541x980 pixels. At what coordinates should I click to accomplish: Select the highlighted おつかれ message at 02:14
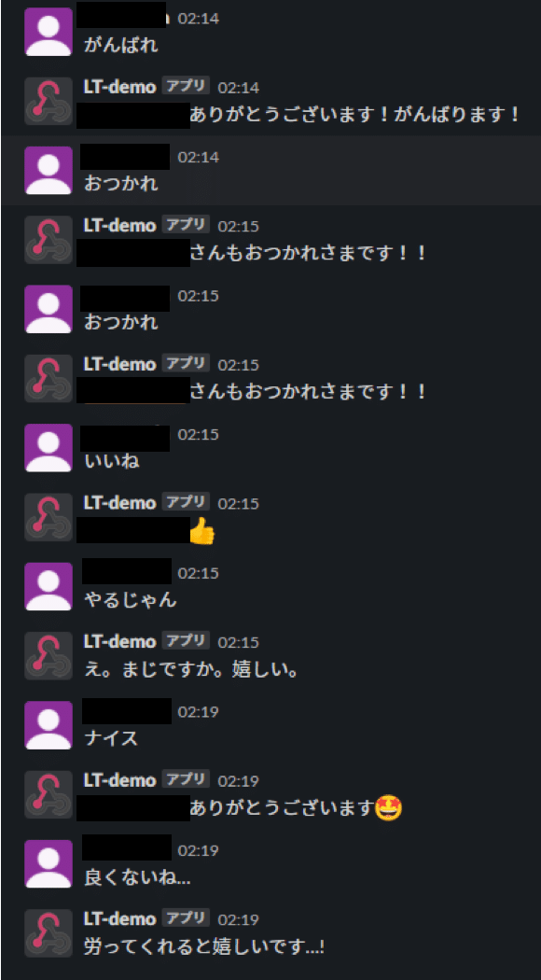tap(270, 170)
